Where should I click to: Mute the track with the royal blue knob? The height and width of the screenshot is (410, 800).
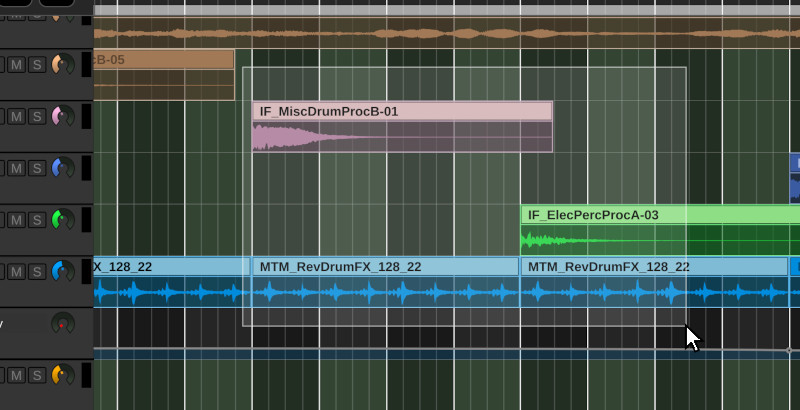pos(17,168)
